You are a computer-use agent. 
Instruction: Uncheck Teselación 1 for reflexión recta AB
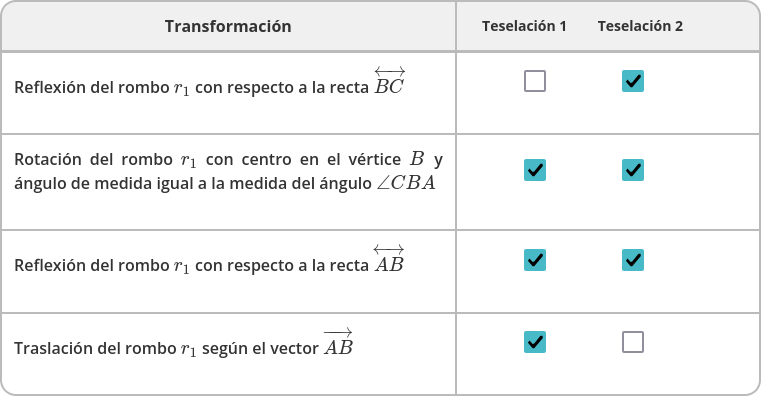(535, 260)
